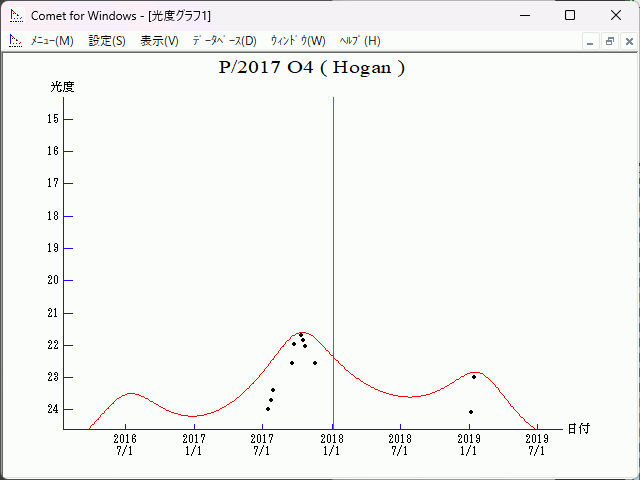The height and width of the screenshot is (480, 640).
Task: Select the 2018 1/1 date axis label
Action: pyautogui.click(x=332, y=444)
